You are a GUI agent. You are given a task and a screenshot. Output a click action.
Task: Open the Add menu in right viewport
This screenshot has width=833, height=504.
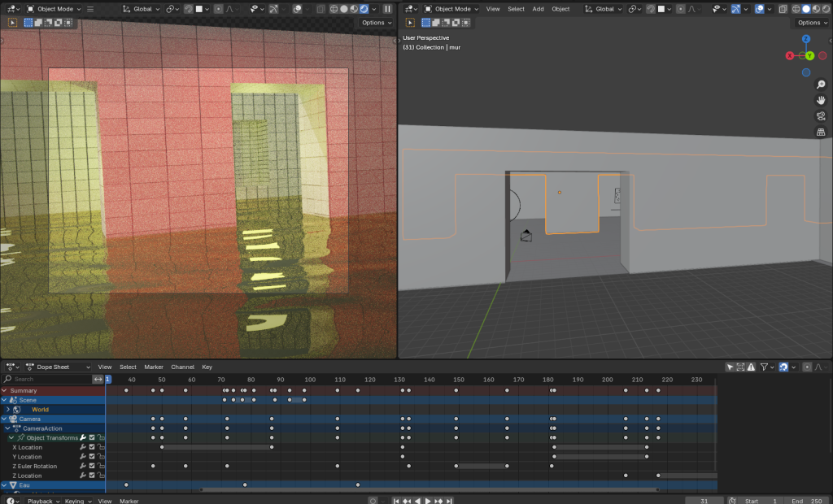click(538, 9)
